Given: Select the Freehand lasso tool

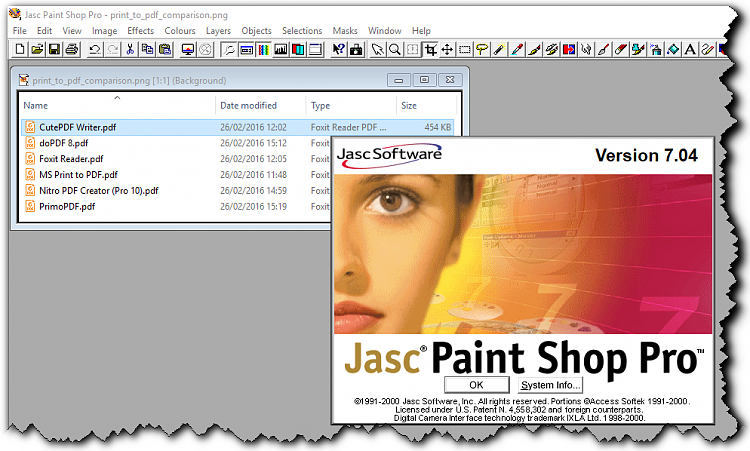Looking at the screenshot, I should [x=482, y=49].
